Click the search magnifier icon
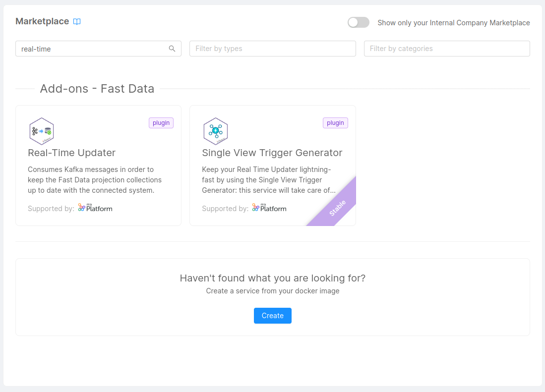This screenshot has width=545, height=392. 172,49
